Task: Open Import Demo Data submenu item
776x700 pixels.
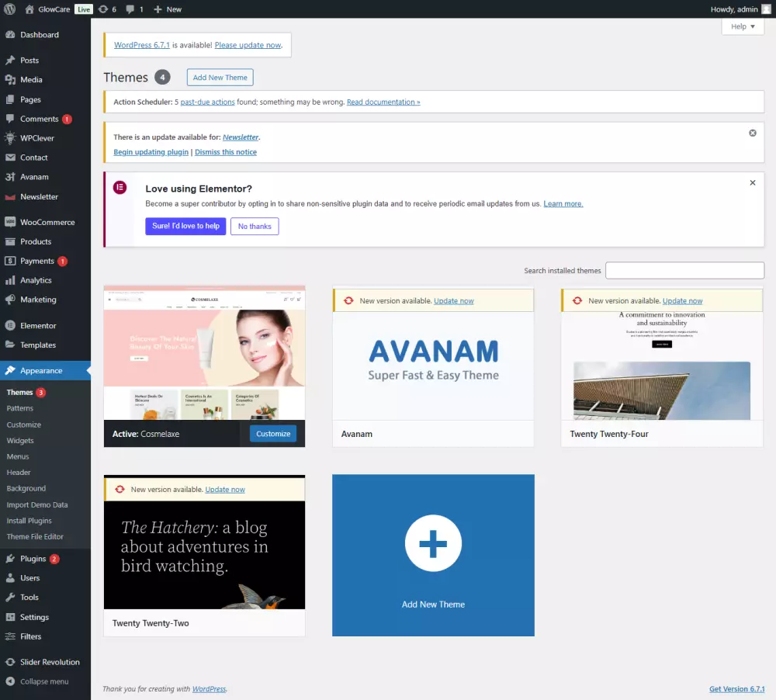Action: [37, 505]
